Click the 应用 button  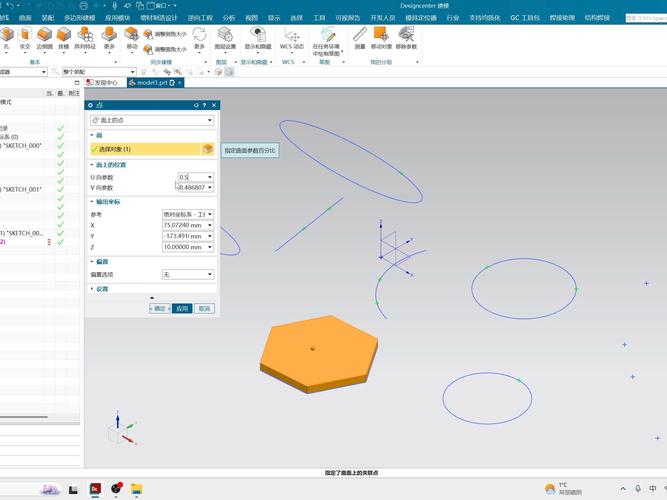click(182, 309)
